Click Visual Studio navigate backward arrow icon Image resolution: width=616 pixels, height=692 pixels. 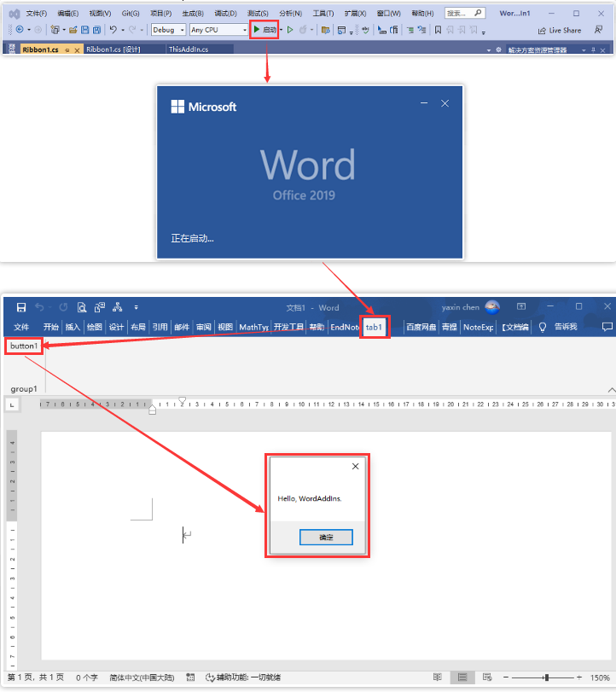pos(20,30)
